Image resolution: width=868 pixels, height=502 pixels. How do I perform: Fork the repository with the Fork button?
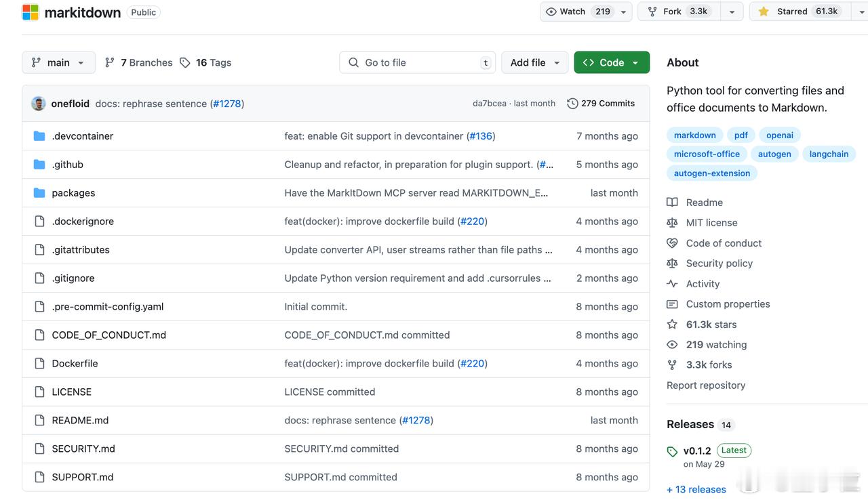679,12
